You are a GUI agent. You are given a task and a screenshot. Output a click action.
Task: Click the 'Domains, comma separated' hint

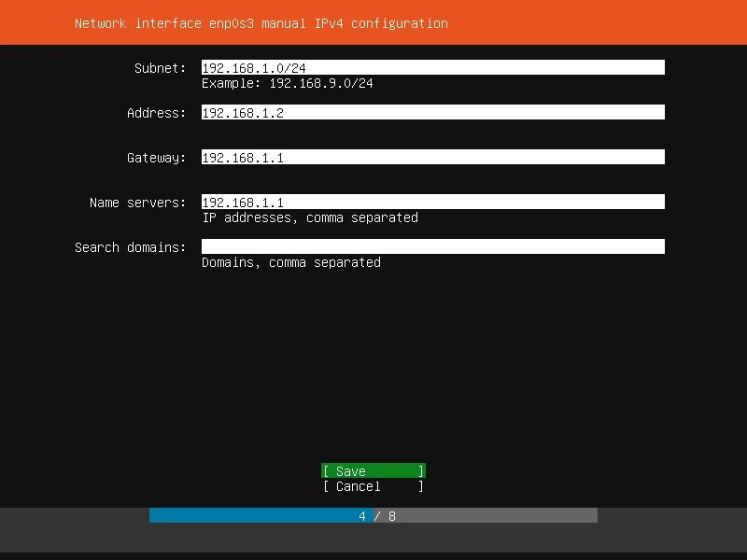coord(291,262)
